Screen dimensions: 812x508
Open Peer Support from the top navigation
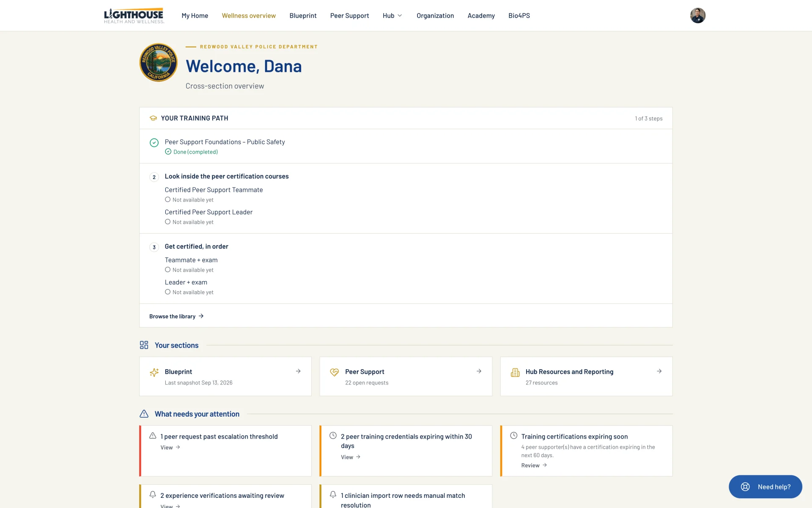point(349,16)
